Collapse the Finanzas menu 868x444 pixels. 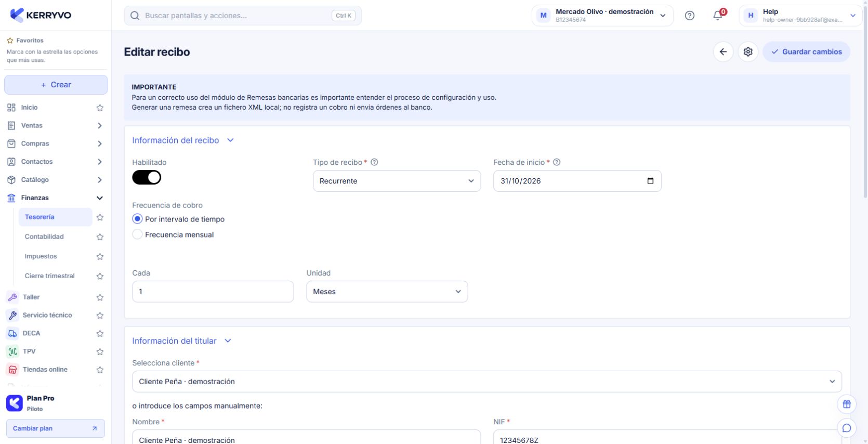(x=55, y=198)
